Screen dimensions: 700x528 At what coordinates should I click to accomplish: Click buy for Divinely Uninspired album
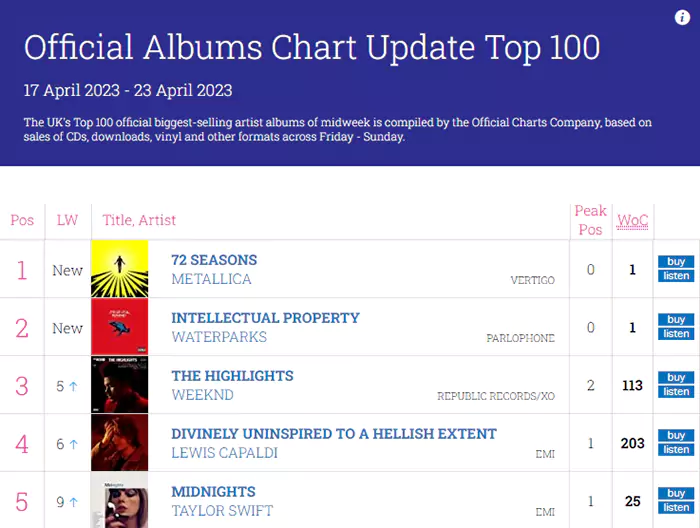(676, 435)
